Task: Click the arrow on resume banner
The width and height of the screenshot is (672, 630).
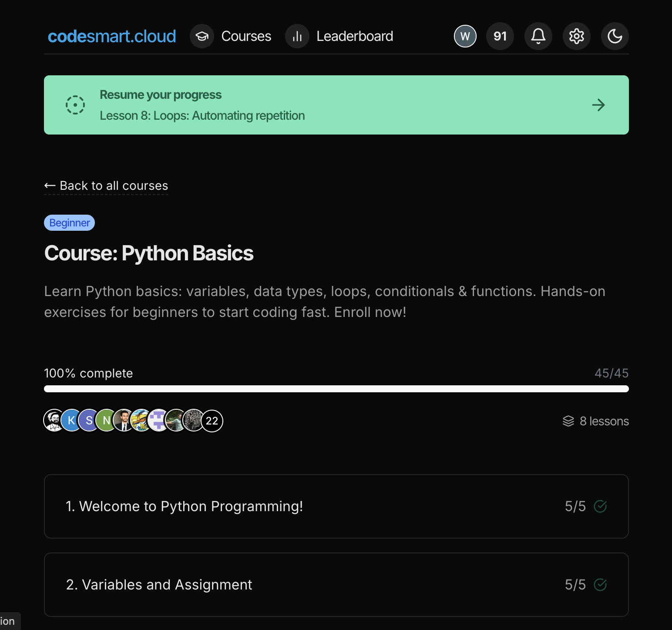Action: point(598,105)
